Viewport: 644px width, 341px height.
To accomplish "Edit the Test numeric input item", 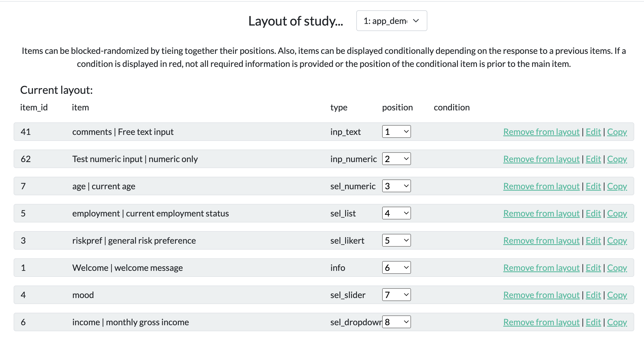I will 593,159.
